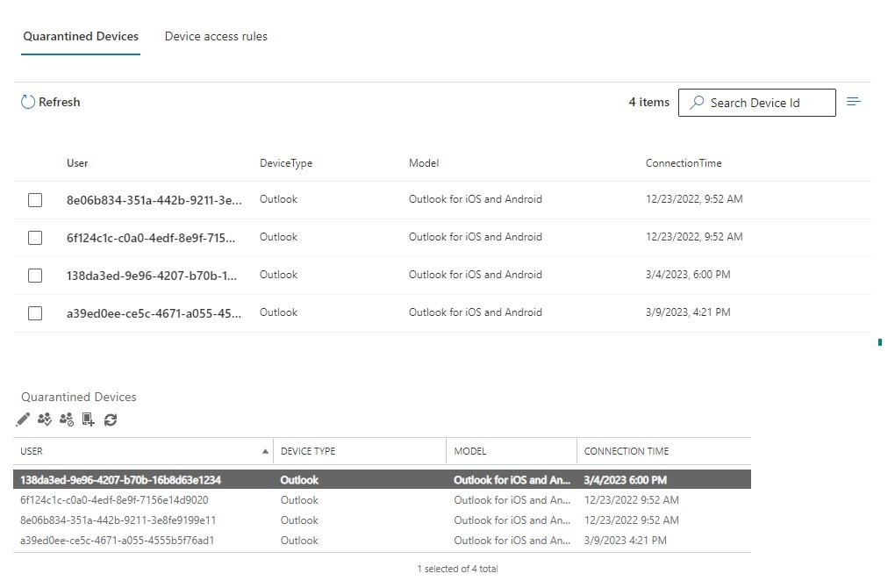Image resolution: width=895 pixels, height=588 pixels.
Task: Click the magnifier icon in the Search Device Id box
Action: pyautogui.click(x=696, y=103)
